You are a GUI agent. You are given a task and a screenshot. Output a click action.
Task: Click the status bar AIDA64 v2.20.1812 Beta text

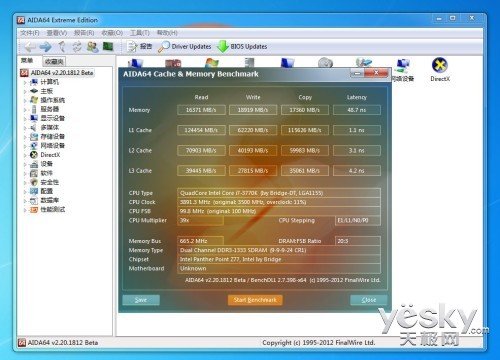63,343
